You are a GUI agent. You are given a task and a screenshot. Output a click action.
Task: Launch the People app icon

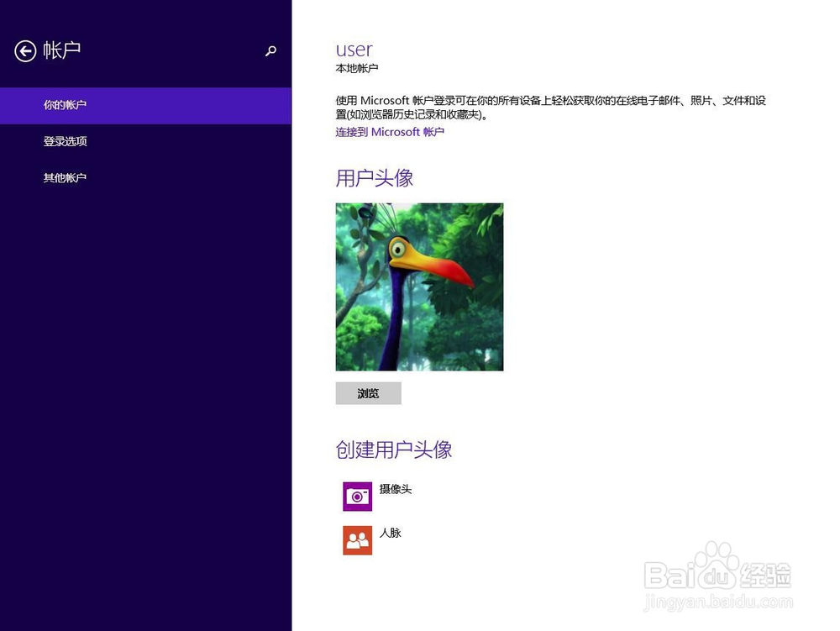(357, 540)
